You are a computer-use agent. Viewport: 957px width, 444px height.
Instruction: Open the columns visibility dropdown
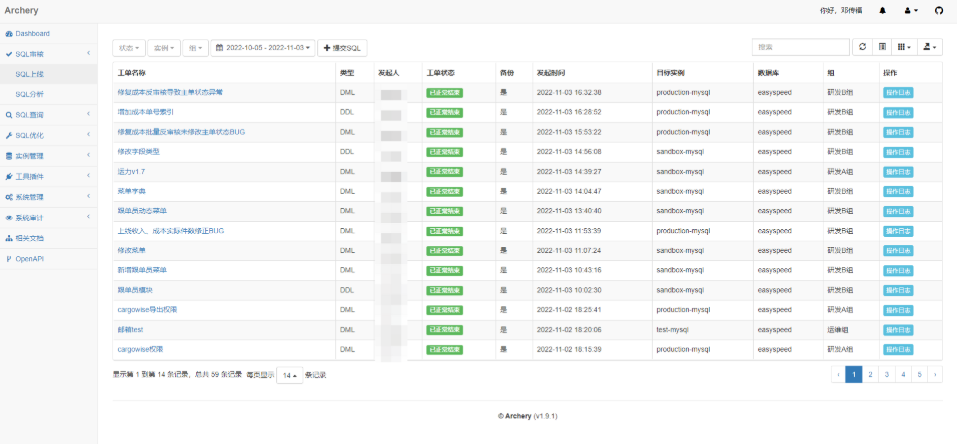pyautogui.click(x=904, y=47)
